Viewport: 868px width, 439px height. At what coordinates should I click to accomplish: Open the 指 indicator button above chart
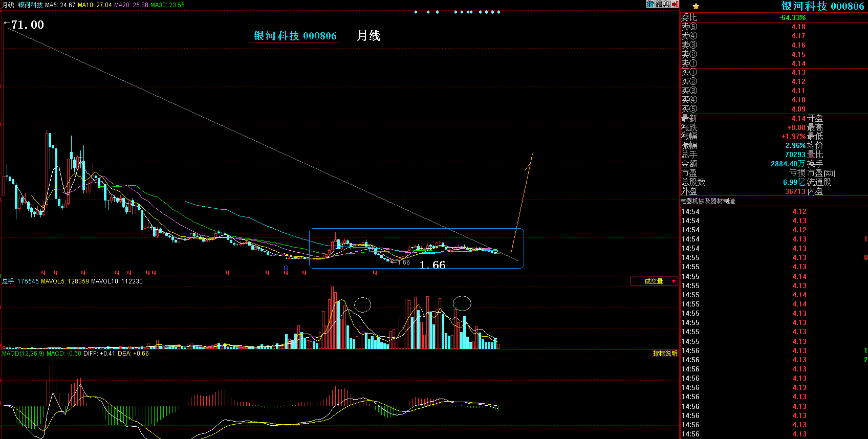coord(650,4)
